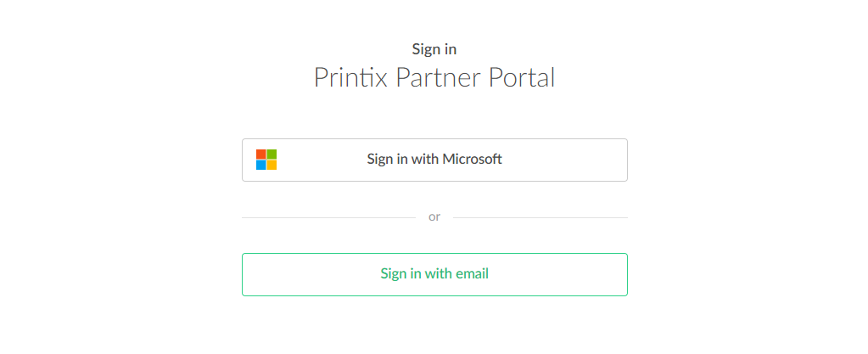Click the word "email" in the green button
The image size is (868, 354).
click(x=471, y=274)
